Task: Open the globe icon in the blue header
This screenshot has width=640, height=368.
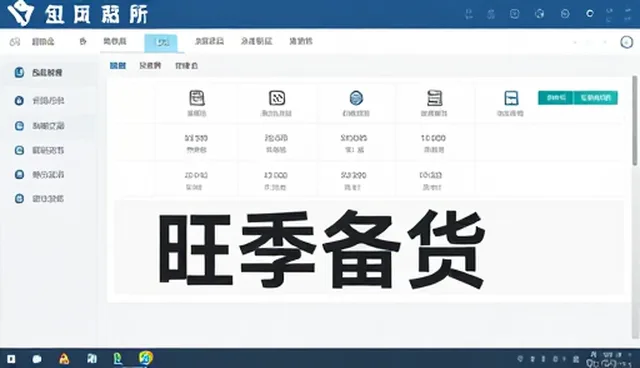Action: point(540,14)
